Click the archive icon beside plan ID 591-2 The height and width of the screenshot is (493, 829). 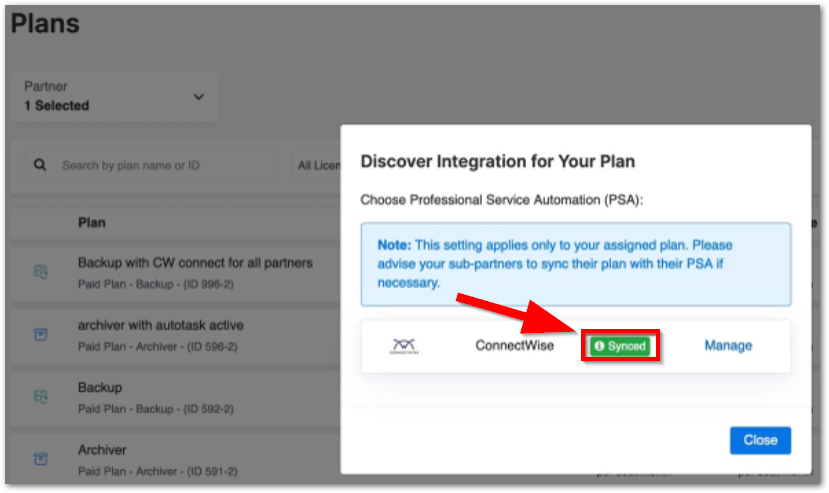coord(41,458)
